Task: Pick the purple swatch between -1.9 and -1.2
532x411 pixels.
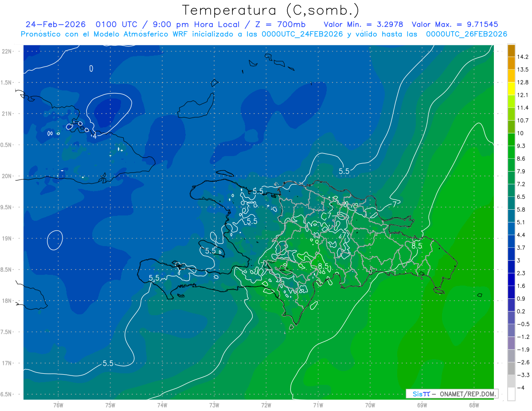Action: pos(511,343)
